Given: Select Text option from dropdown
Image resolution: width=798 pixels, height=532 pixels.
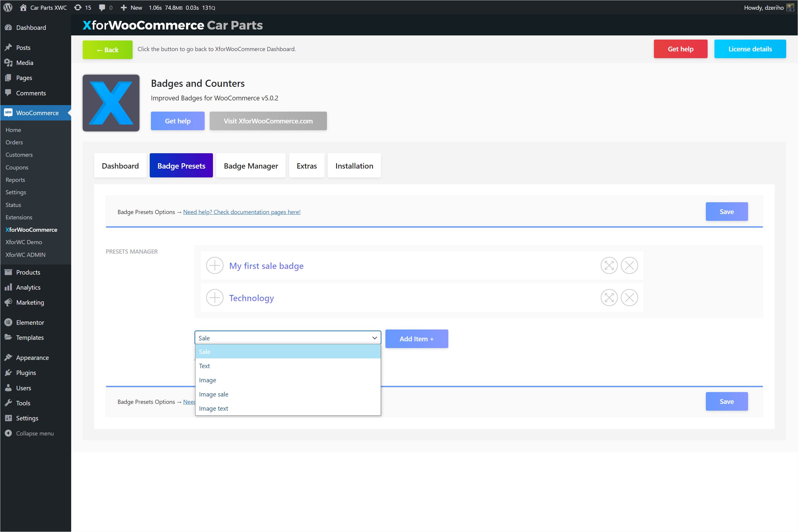Looking at the screenshot, I should tap(205, 366).
